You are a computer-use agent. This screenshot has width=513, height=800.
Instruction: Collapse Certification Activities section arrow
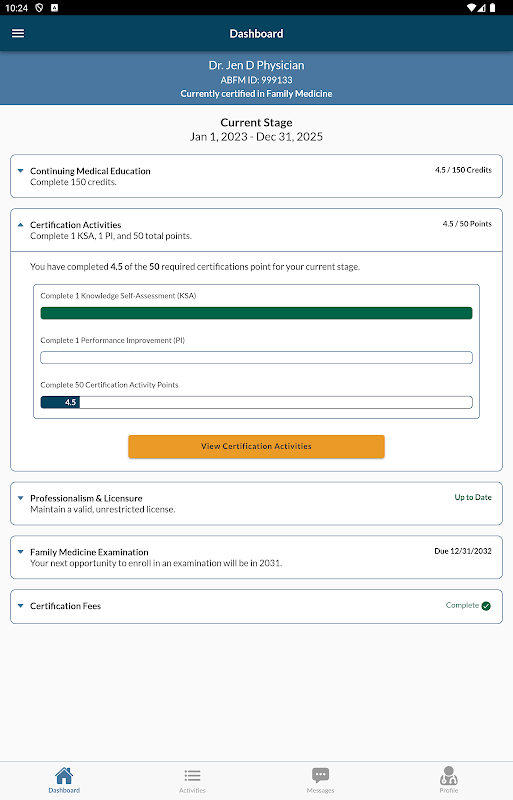pyautogui.click(x=20, y=224)
